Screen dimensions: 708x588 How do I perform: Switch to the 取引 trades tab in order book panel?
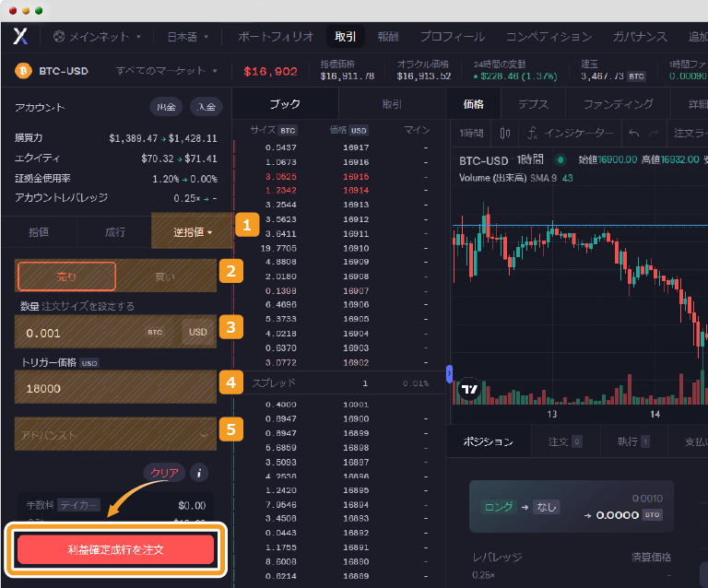[392, 104]
